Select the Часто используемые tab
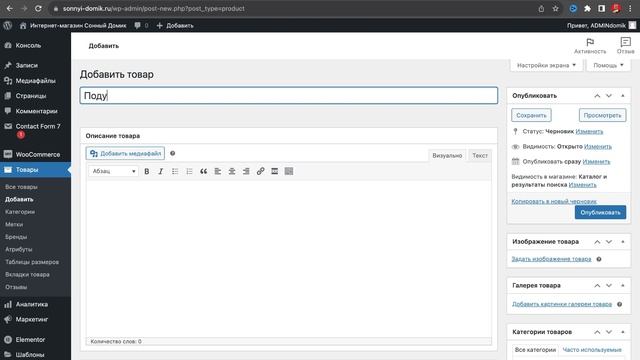640x360 pixels. 592,350
